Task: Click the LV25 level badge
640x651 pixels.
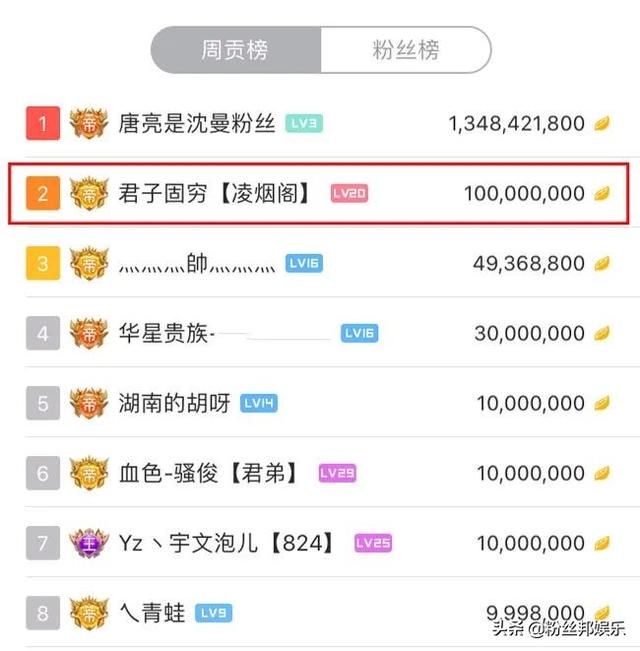Action: [373, 543]
